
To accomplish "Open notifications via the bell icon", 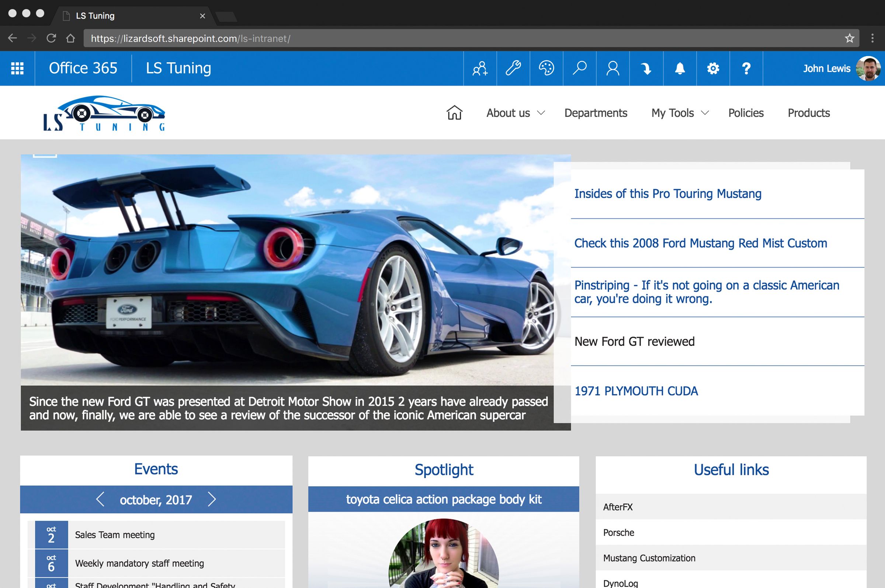I will point(680,68).
